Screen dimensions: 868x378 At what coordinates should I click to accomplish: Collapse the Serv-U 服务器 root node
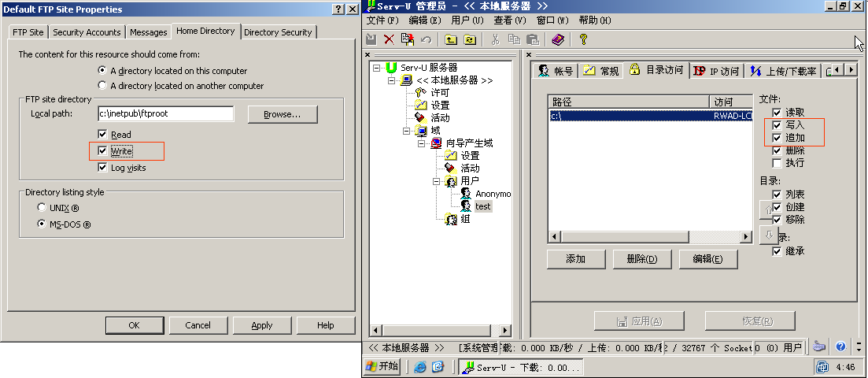(x=377, y=68)
